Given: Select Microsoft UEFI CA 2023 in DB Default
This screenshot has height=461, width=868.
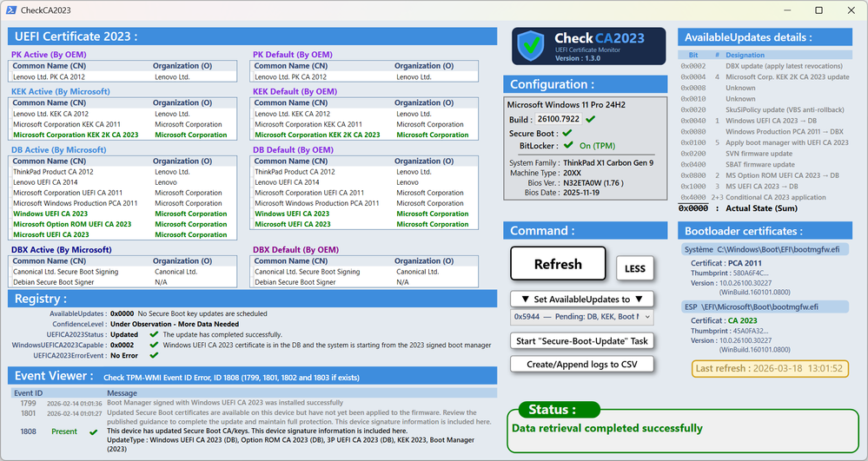Looking at the screenshot, I should (364, 225).
